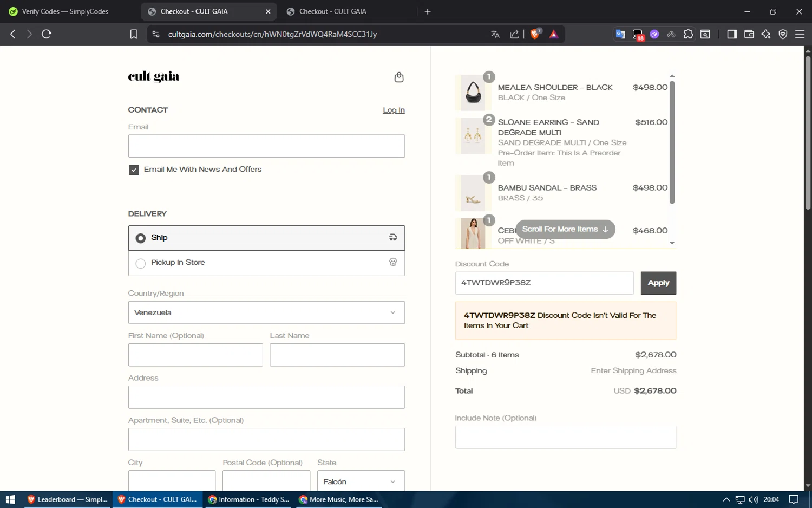This screenshot has height=508, width=812.
Task: Click Scroll For More Items button
Action: [565, 229]
